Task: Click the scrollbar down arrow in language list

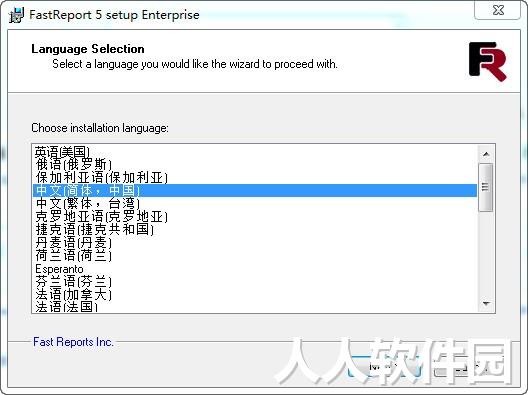Action: coord(486,303)
